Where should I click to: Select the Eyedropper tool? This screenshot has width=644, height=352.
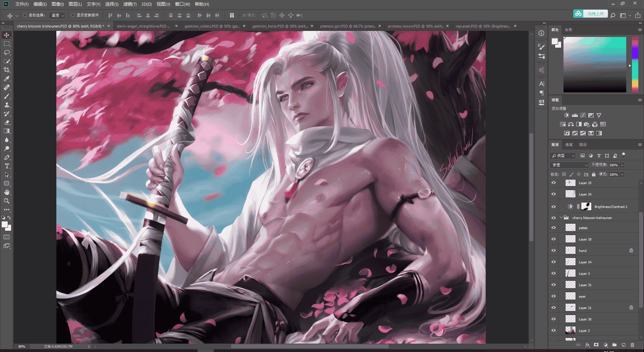tap(7, 79)
